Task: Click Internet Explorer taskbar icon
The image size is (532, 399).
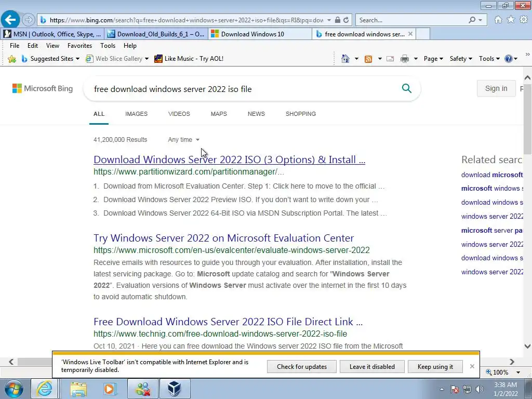Action: tap(45, 389)
